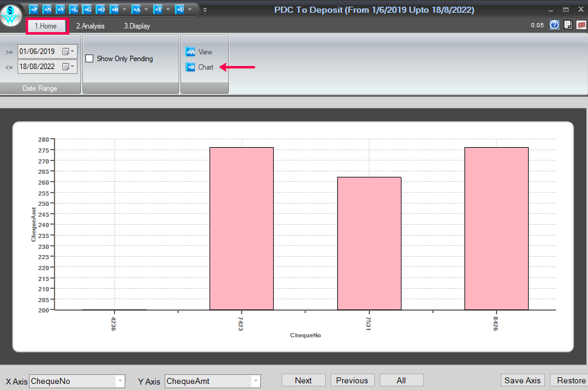Enable Show Only Pending checkbox
The width and height of the screenshot is (588, 390).
90,59
